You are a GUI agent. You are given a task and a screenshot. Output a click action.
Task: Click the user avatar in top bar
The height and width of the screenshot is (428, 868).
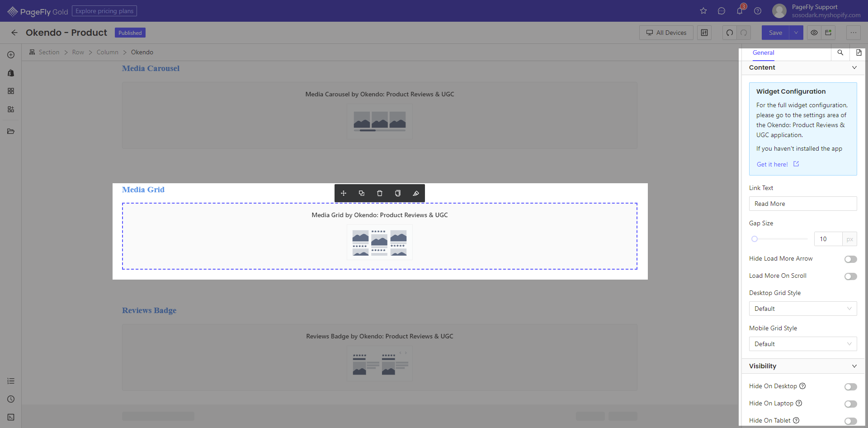pyautogui.click(x=779, y=11)
